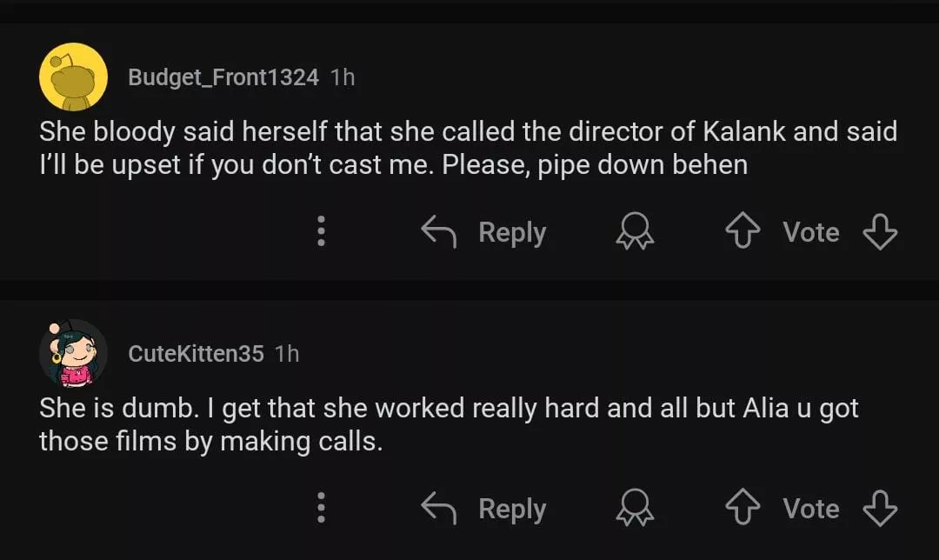Open Budget_Front1324's avatar
This screenshot has width=939, height=560.
[x=73, y=77]
